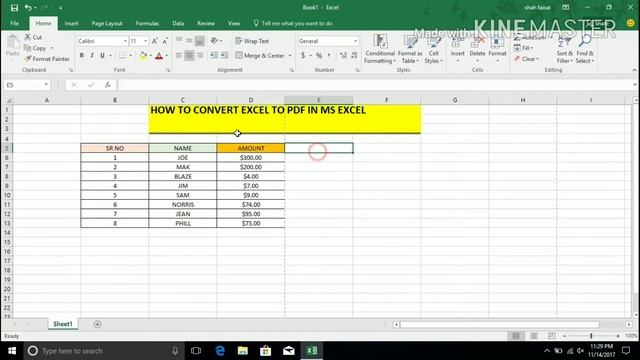Viewport: 640px width, 360px height.
Task: Apply the red Font Color A icon
Action: click(x=159, y=56)
